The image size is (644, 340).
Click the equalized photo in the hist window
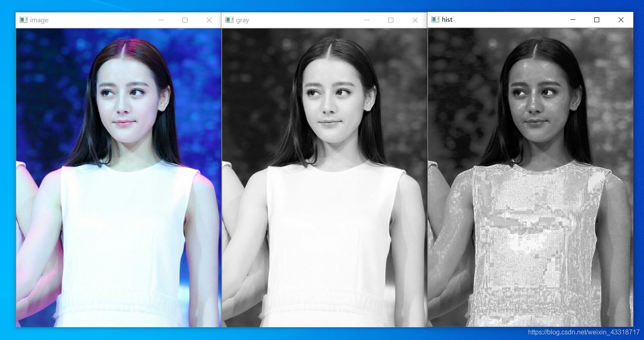pos(530,177)
